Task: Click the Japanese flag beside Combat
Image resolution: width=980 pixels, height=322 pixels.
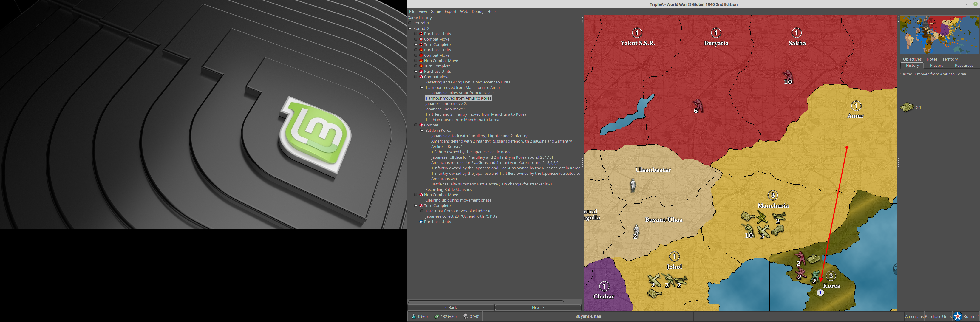Action: [x=421, y=125]
